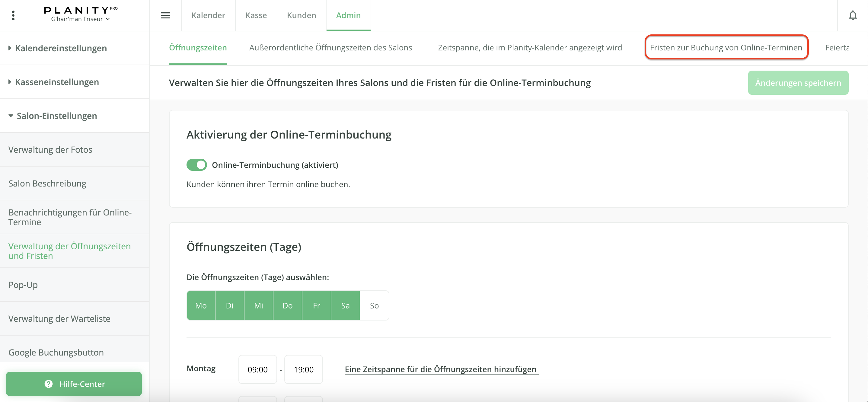Open the notifications bell

click(853, 15)
